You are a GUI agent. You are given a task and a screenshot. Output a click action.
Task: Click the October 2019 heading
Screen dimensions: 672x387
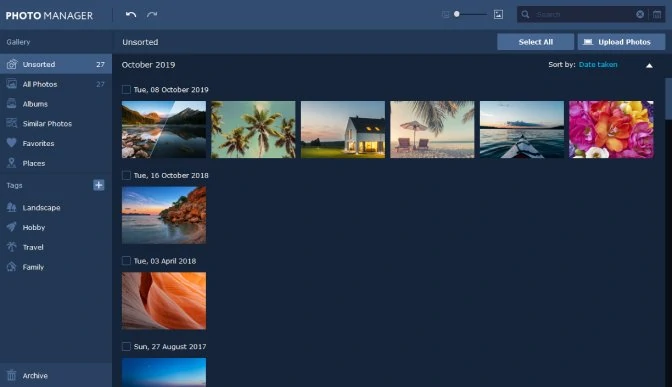[x=148, y=65]
